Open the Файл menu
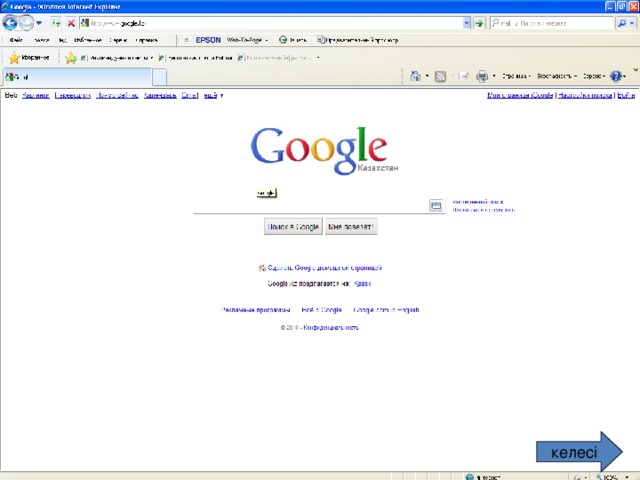The height and width of the screenshot is (480, 640). (x=16, y=40)
